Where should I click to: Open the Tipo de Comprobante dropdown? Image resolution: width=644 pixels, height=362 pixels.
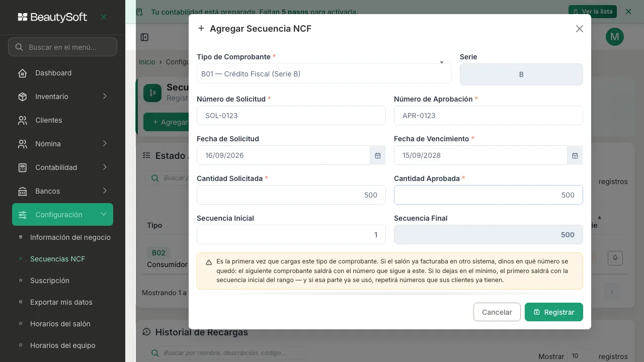pyautogui.click(x=324, y=74)
